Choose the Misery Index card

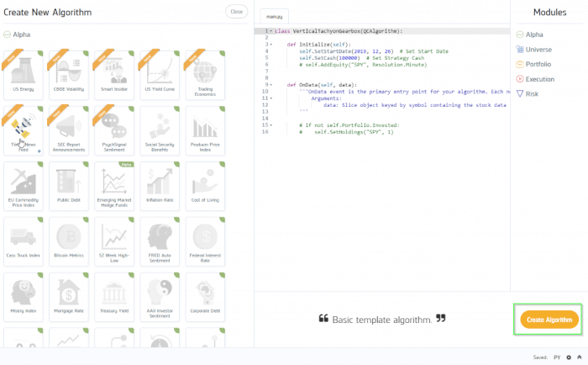coord(24,297)
